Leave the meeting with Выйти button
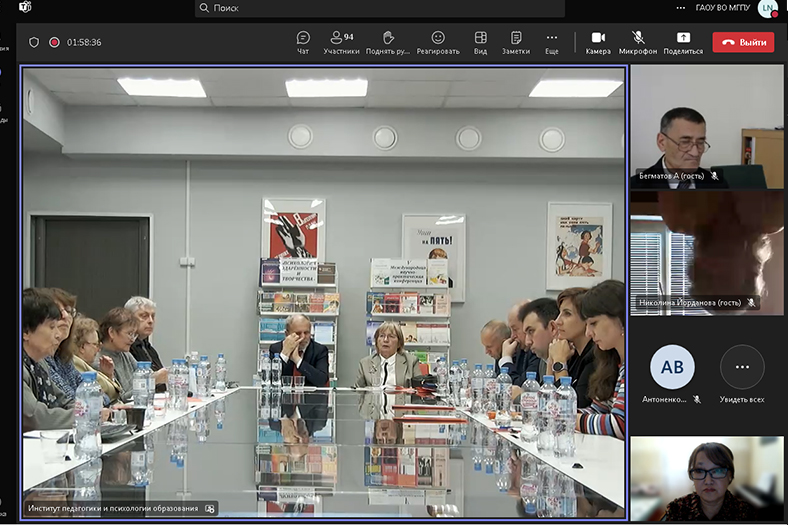 point(743,42)
